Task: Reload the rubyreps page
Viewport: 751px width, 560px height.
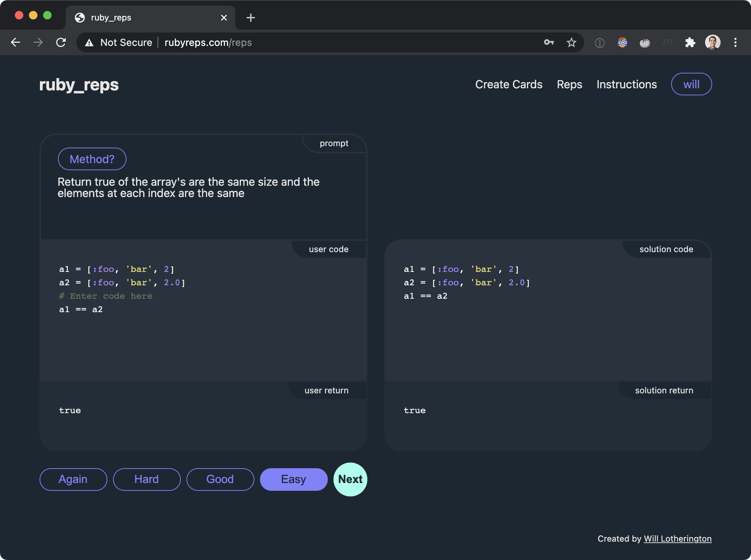Action: [61, 43]
